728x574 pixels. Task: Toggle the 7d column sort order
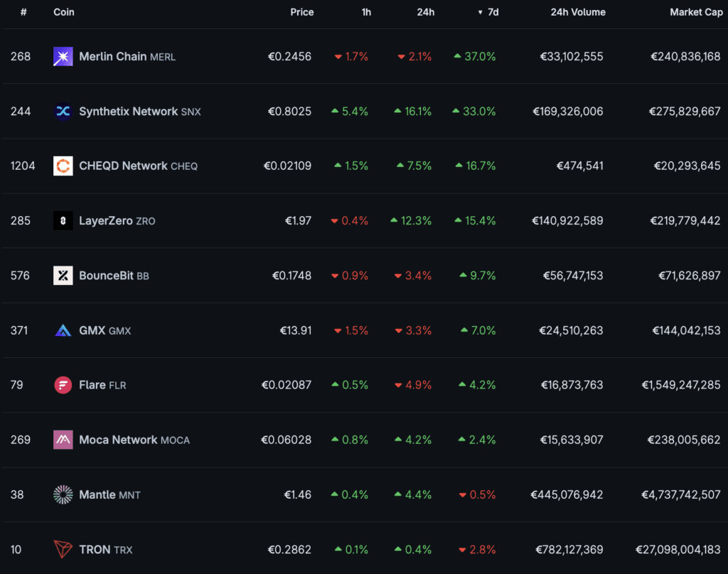coord(488,12)
